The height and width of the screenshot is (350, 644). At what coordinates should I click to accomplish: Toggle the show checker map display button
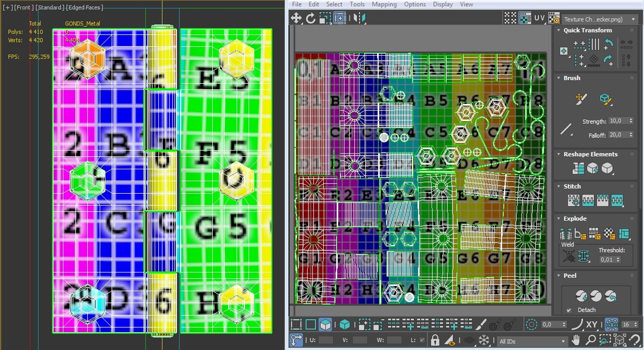[x=525, y=18]
